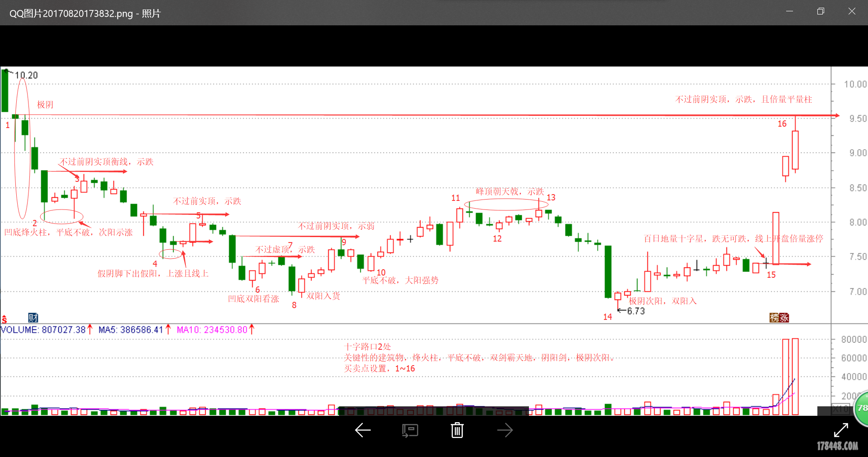The image size is (868, 457).
Task: Click the 80000 volume axis label
Action: pos(854,339)
